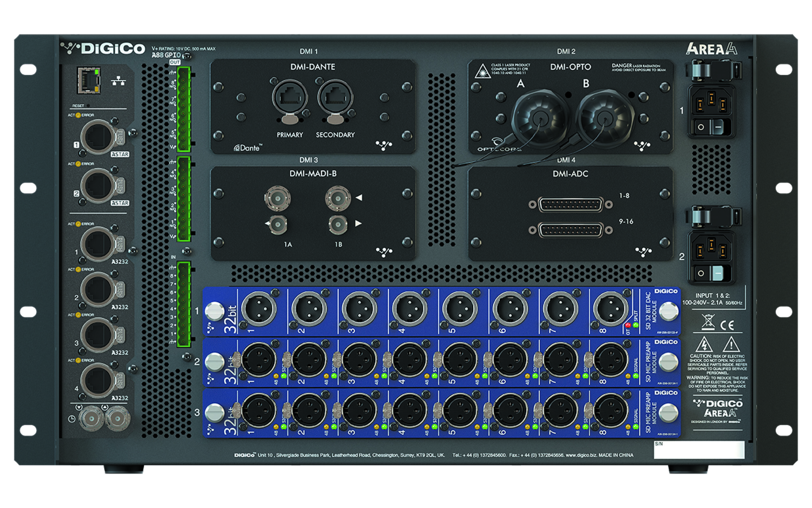Click the 'DMI 3' slot label
The width and height of the screenshot is (812, 508).
point(308,160)
